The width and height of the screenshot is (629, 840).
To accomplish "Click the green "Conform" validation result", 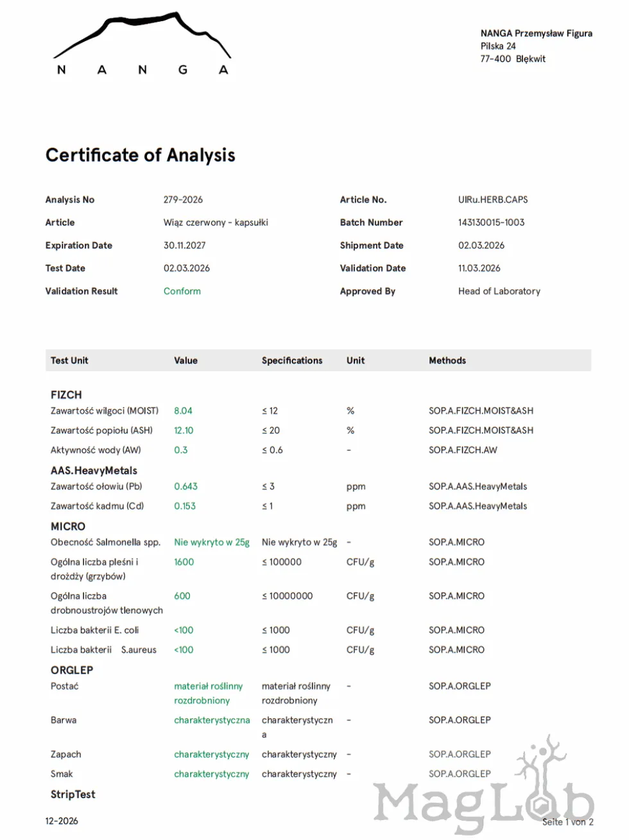I will point(182,291).
